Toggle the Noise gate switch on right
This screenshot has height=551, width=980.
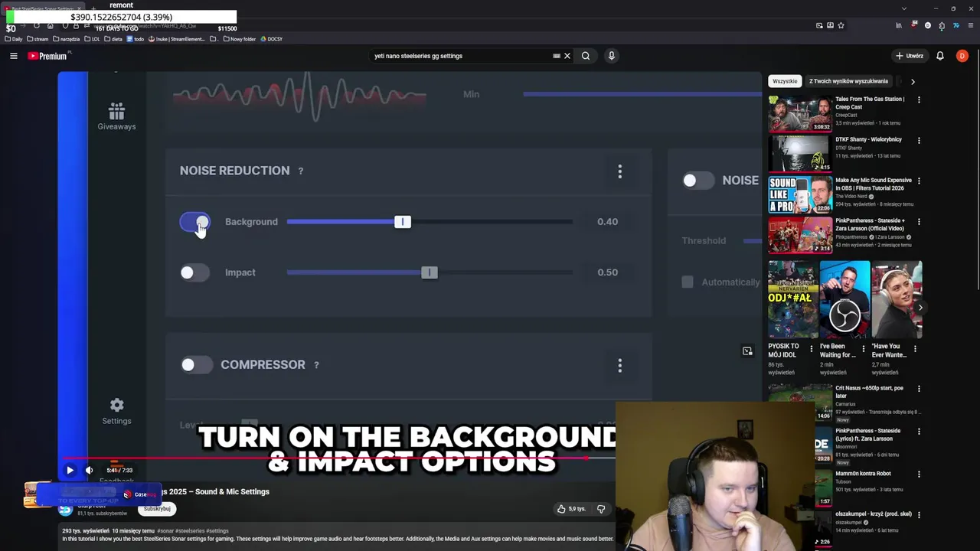click(698, 181)
